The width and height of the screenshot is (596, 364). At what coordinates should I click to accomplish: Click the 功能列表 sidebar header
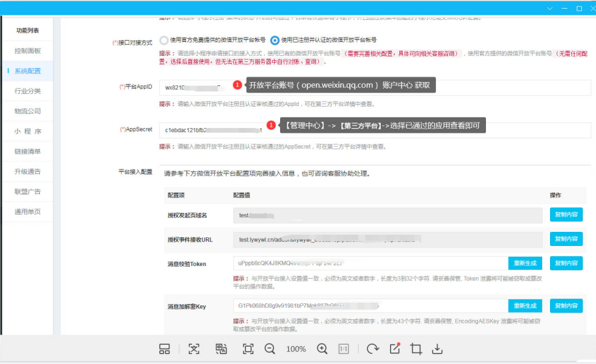pyautogui.click(x=27, y=31)
